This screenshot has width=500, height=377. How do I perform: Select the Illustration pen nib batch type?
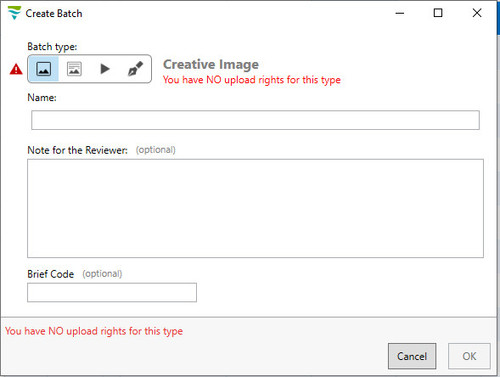(135, 69)
